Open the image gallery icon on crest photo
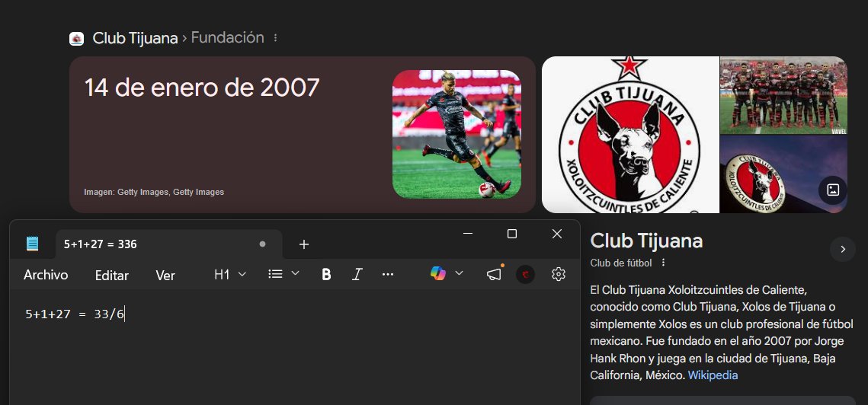The height and width of the screenshot is (405, 868). (x=833, y=190)
